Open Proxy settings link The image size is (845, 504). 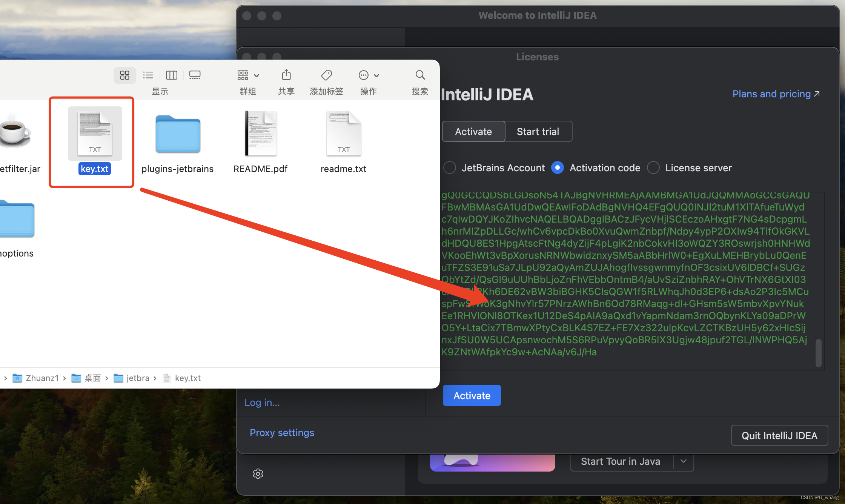pyautogui.click(x=282, y=433)
